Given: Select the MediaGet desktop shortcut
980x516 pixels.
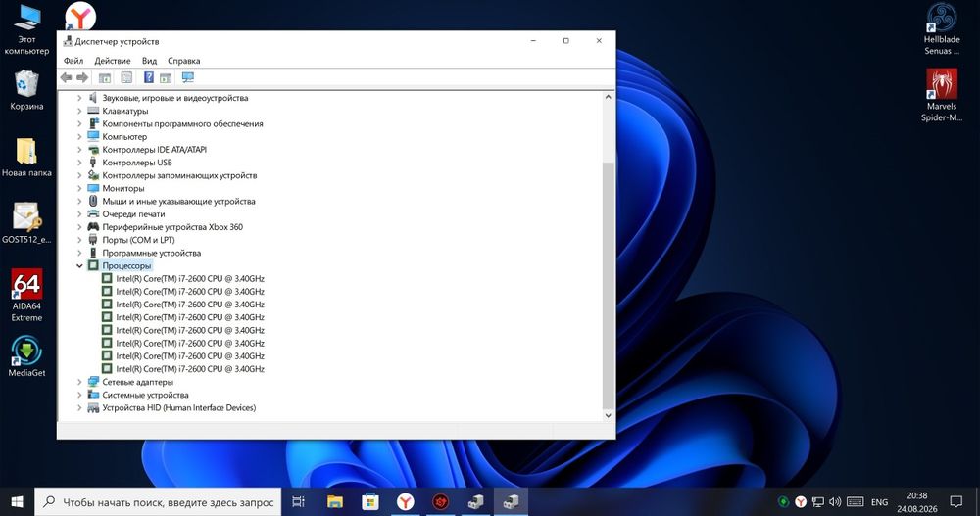Looking at the screenshot, I should [26, 356].
